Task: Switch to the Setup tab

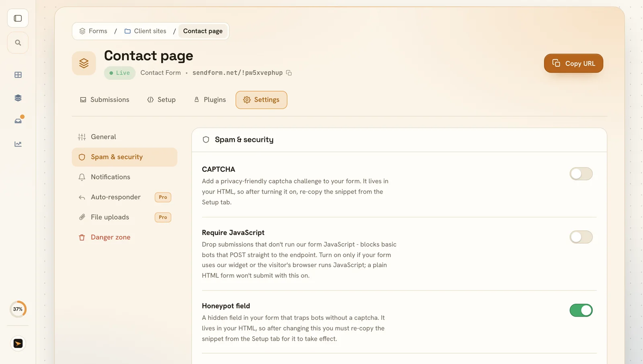Action: coord(161,100)
